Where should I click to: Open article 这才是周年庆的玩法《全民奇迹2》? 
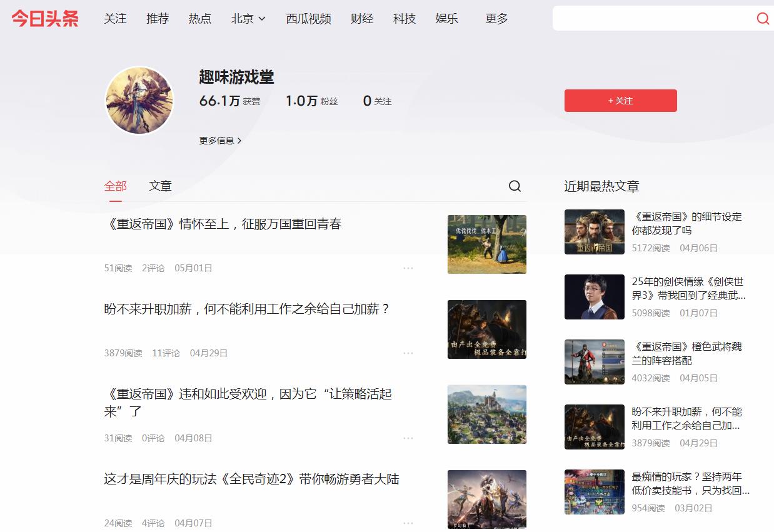click(x=251, y=479)
